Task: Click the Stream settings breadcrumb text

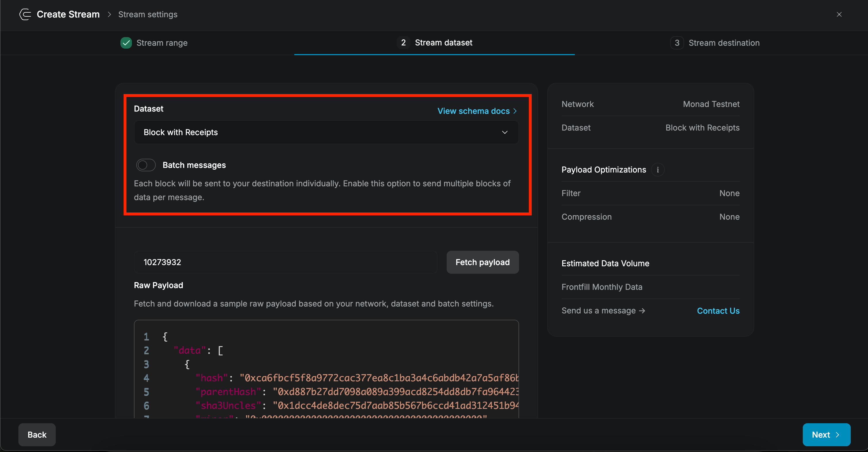Action: [x=147, y=14]
